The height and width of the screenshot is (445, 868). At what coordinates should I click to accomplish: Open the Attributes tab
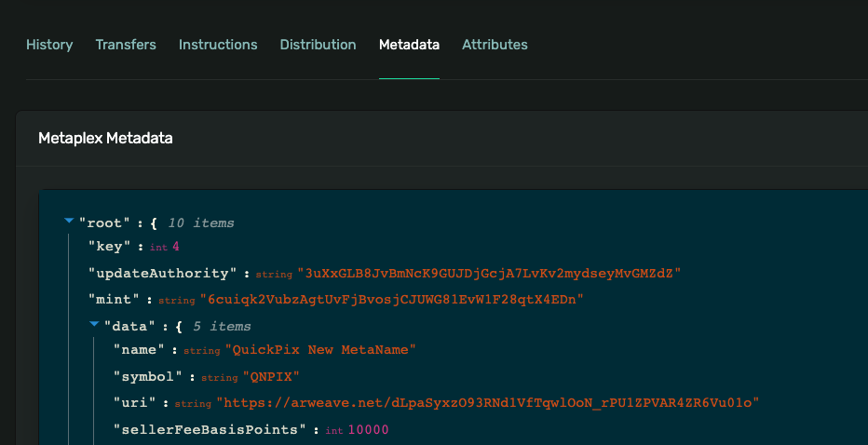[495, 45]
